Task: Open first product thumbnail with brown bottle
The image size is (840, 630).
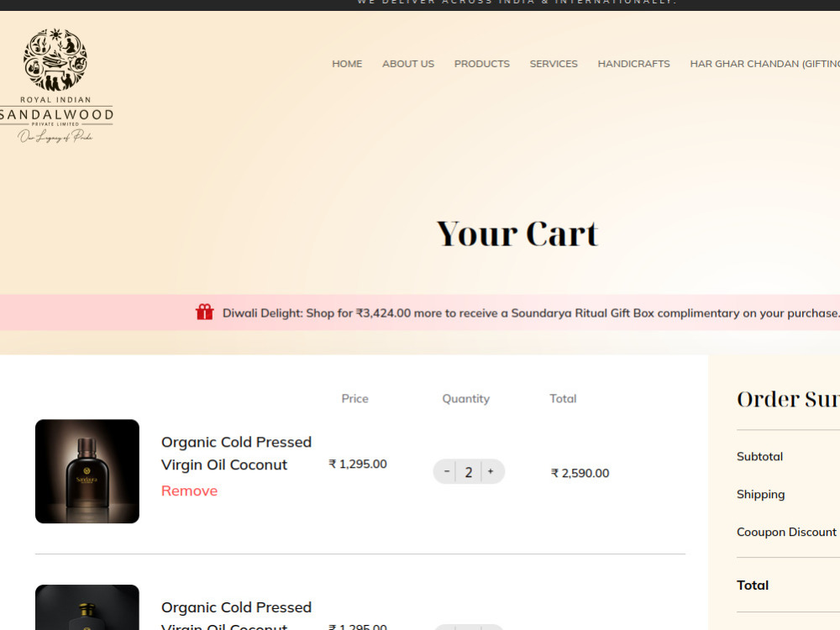Action: 87,471
